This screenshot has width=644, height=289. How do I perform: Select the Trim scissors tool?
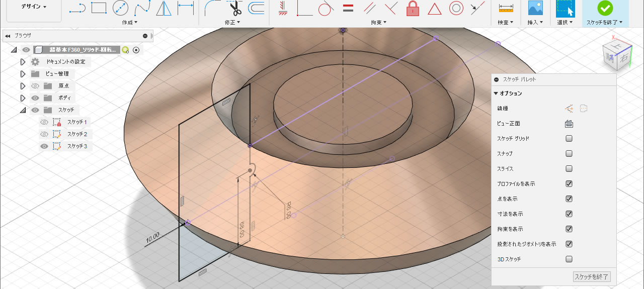click(x=234, y=8)
